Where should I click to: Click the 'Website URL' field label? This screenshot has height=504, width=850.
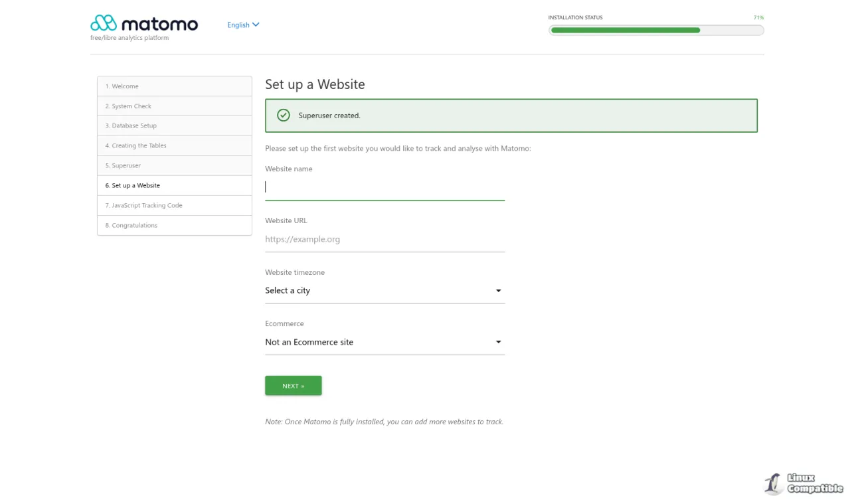click(286, 220)
